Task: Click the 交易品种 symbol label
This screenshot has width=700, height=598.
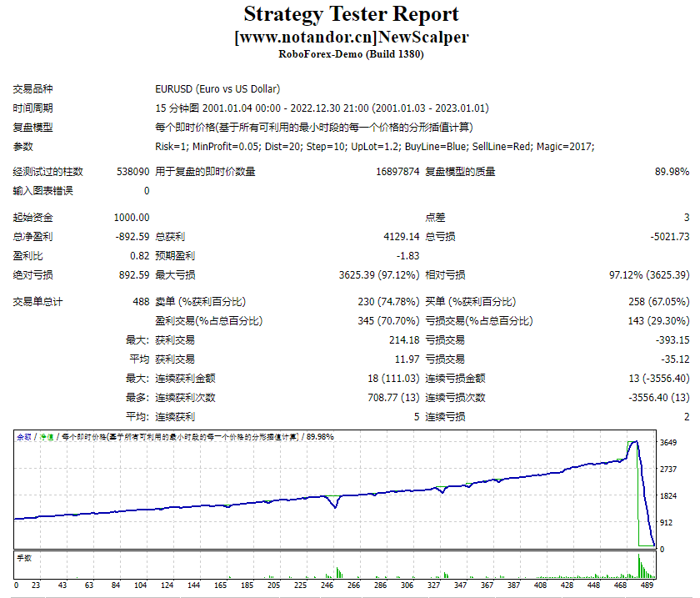Action: (x=32, y=89)
